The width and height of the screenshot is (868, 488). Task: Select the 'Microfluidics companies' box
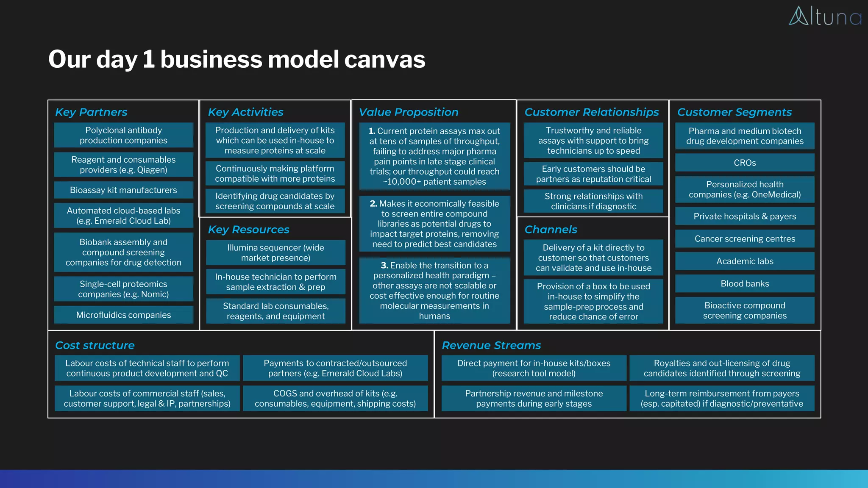click(123, 315)
